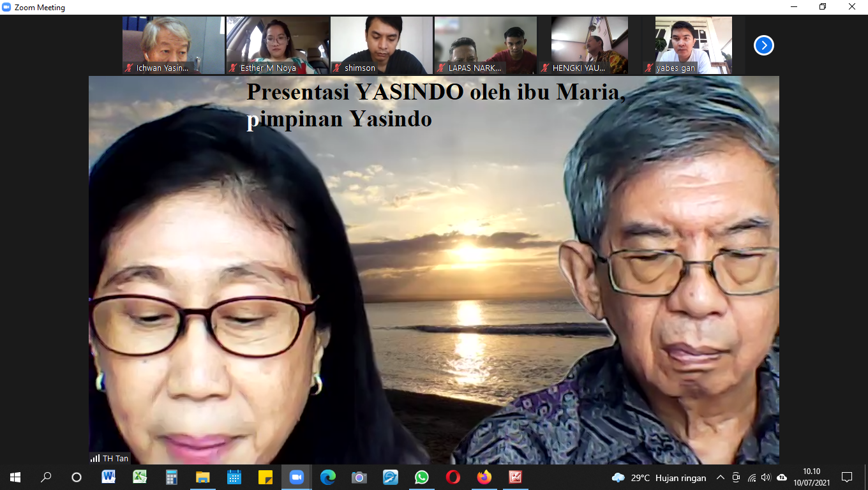Image resolution: width=868 pixels, height=490 pixels.
Task: Open Opera browser from the taskbar
Action: 453,477
